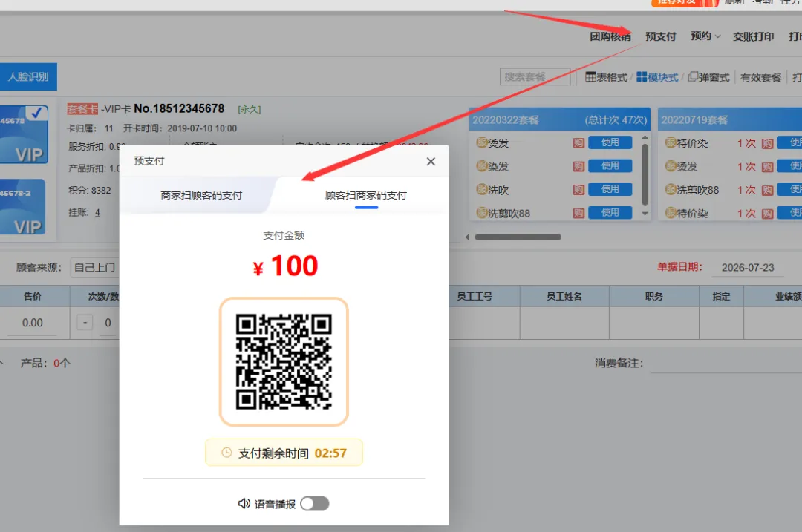Click 服 icon beside 洗剪吹88 in 20220719套餐
Viewport: 802px width, 532px height.
(671, 190)
